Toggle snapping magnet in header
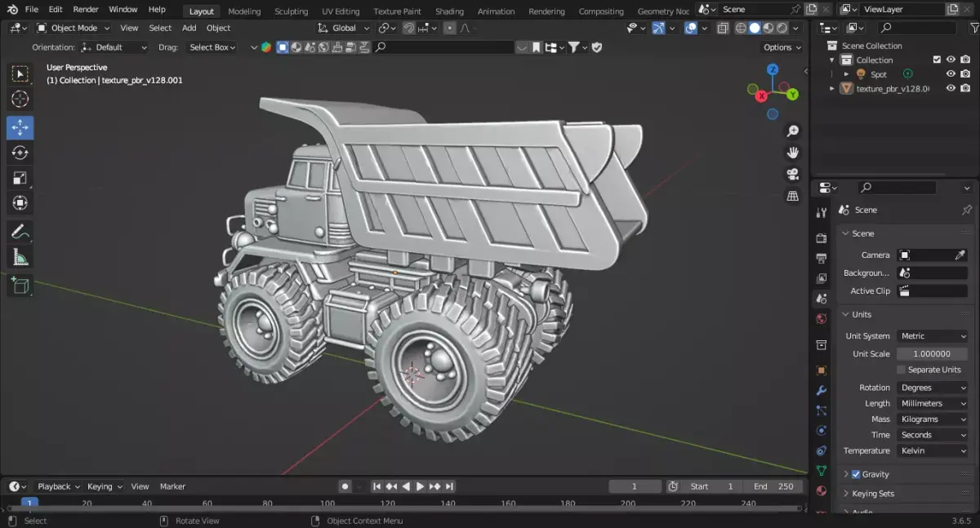The height and width of the screenshot is (528, 980). [409, 28]
